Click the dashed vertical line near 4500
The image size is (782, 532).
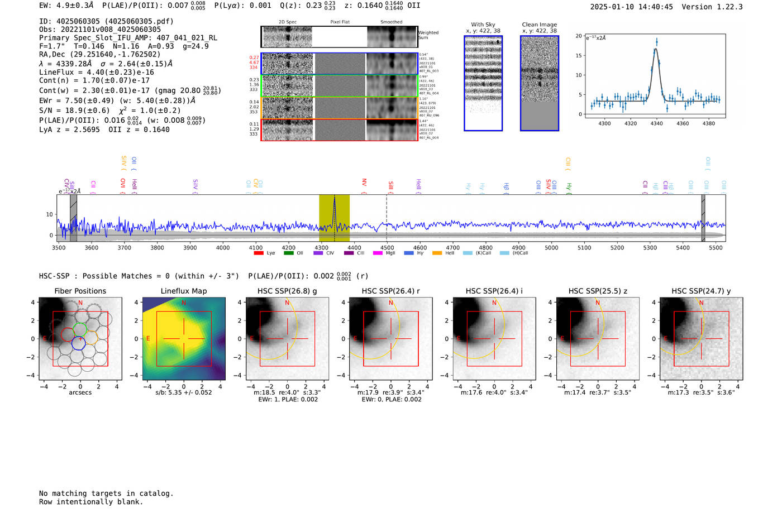pyautogui.click(x=387, y=218)
